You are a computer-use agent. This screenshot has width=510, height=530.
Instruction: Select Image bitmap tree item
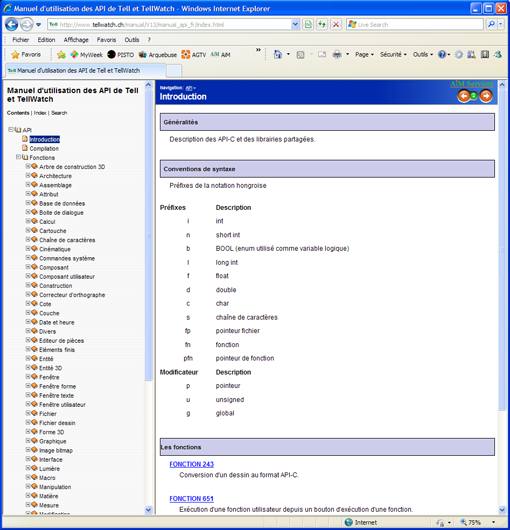[x=56, y=450]
